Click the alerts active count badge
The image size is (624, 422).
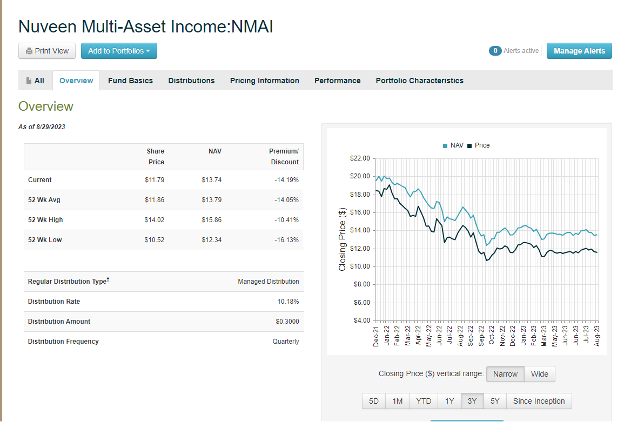[494, 51]
